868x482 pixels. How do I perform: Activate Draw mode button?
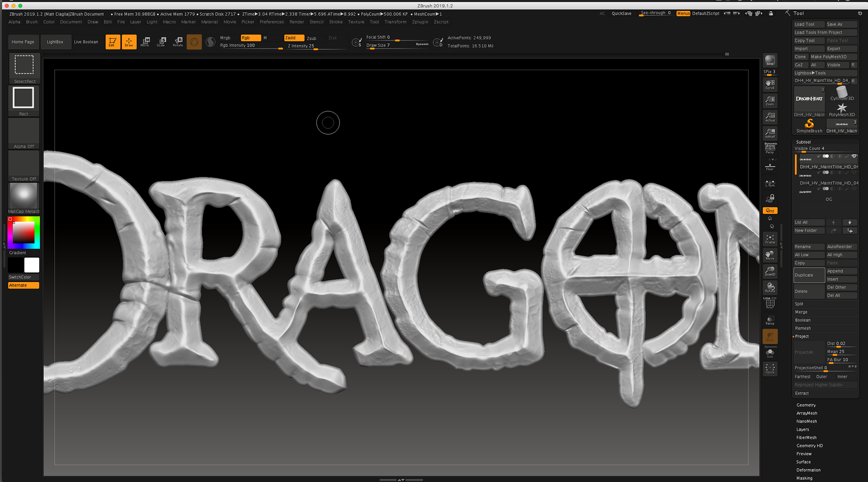pyautogui.click(x=129, y=42)
